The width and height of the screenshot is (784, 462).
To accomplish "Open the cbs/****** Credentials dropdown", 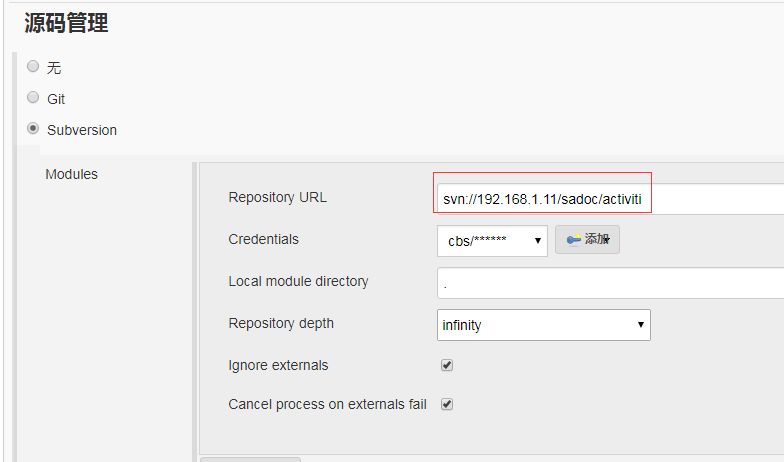I will coord(492,241).
